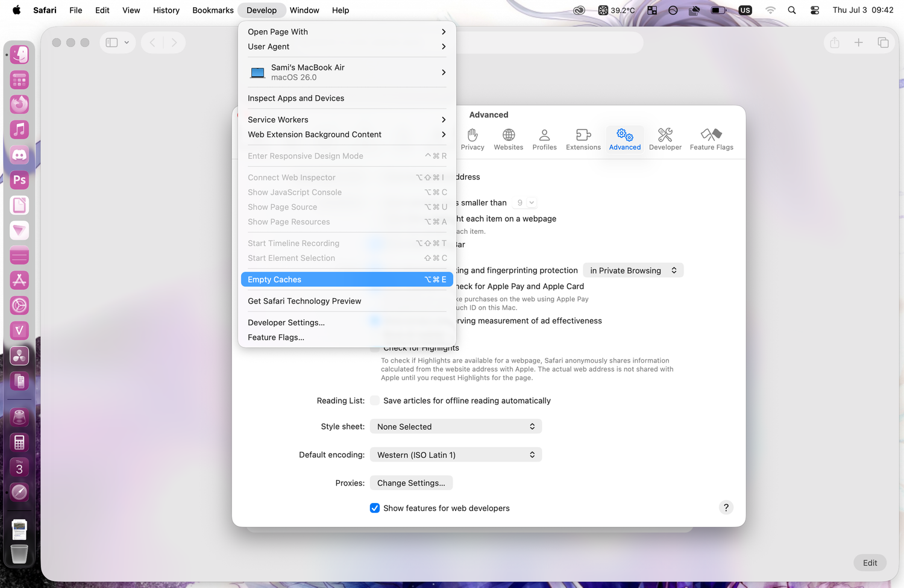Click the Safari sidebar toggle icon
Screen dimensions: 904x588
112,43
